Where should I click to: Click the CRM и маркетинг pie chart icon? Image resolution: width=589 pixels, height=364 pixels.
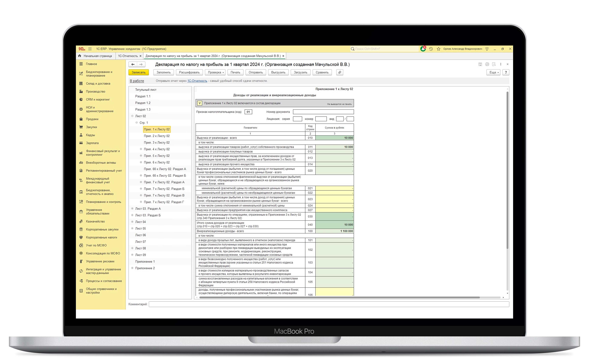pyautogui.click(x=81, y=99)
